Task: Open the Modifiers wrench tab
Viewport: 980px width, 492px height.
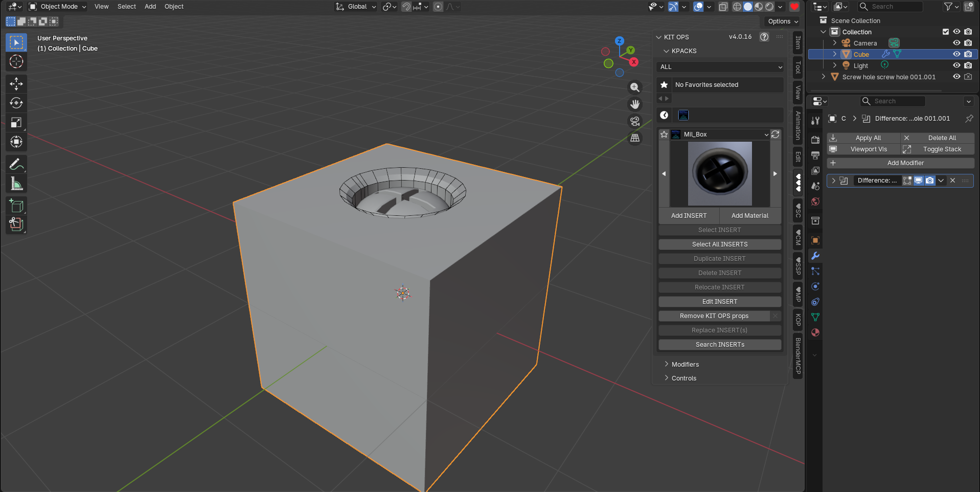Action: [x=815, y=256]
